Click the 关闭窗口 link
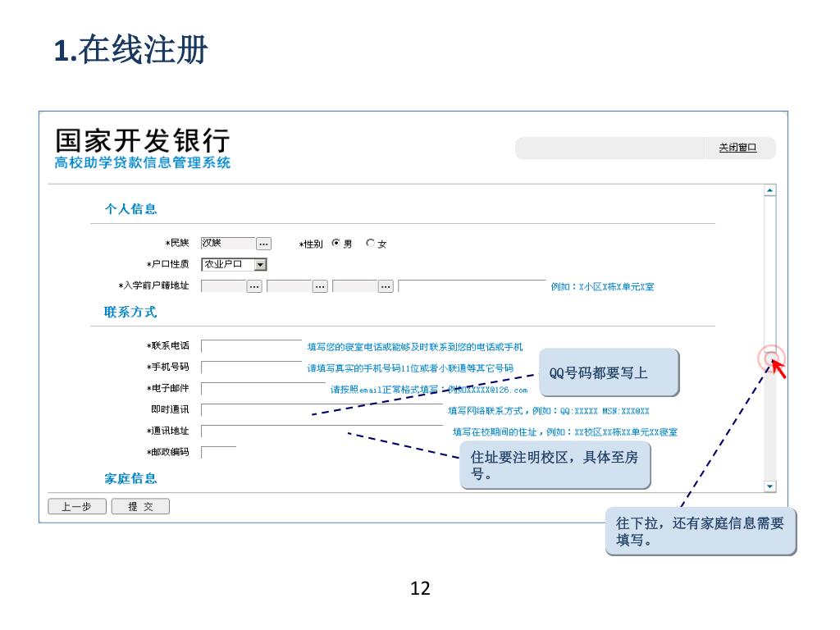Viewport: 840px width, 630px height. tap(737, 148)
